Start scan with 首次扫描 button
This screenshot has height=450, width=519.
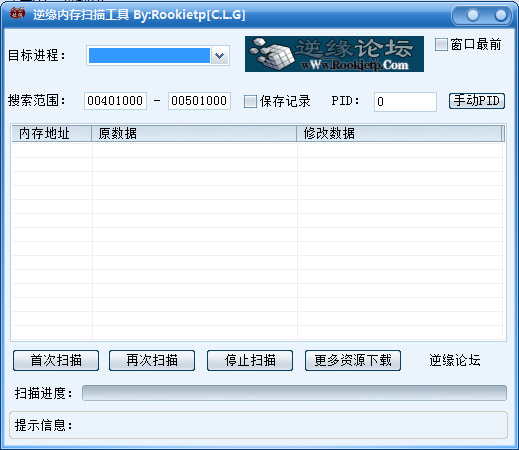click(56, 360)
